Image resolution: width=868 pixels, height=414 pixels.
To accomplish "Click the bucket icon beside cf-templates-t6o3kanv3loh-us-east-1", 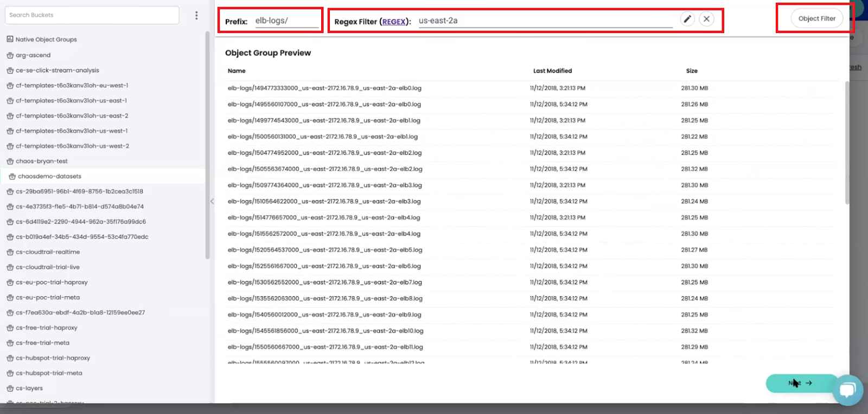I will point(10,101).
